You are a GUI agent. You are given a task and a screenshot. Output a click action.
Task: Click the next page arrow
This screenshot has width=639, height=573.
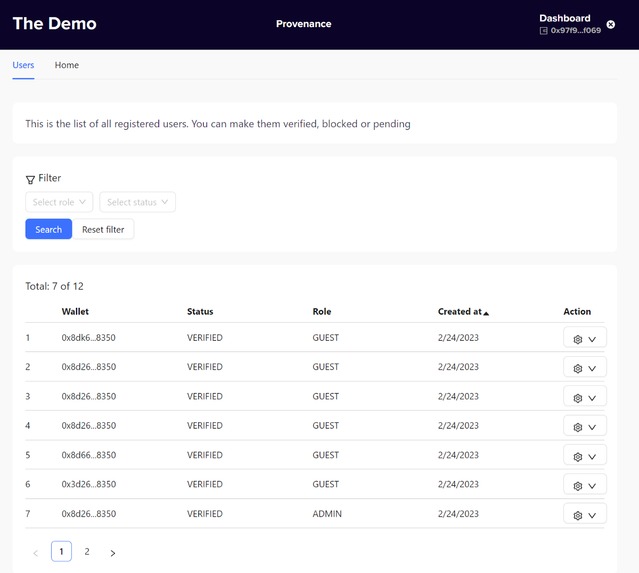(x=113, y=553)
